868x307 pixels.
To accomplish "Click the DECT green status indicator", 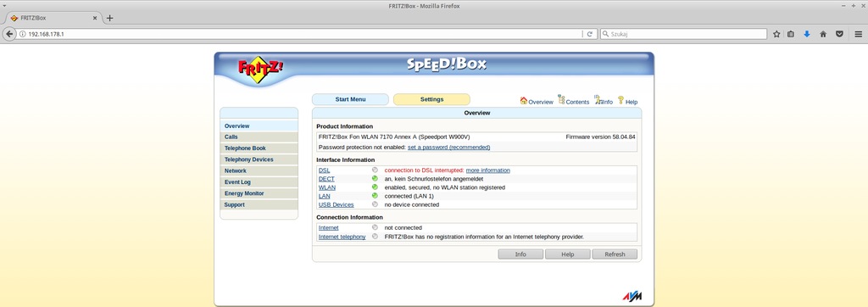I will [375, 178].
